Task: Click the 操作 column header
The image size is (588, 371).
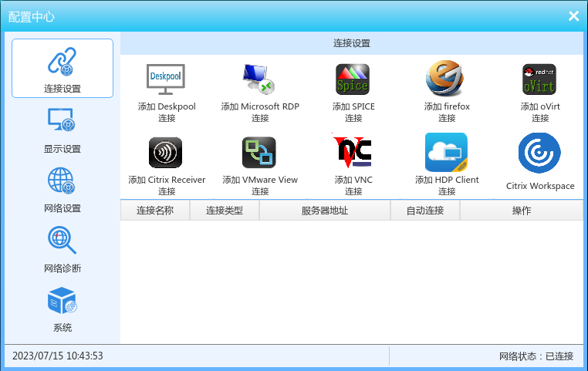Action: (x=522, y=211)
